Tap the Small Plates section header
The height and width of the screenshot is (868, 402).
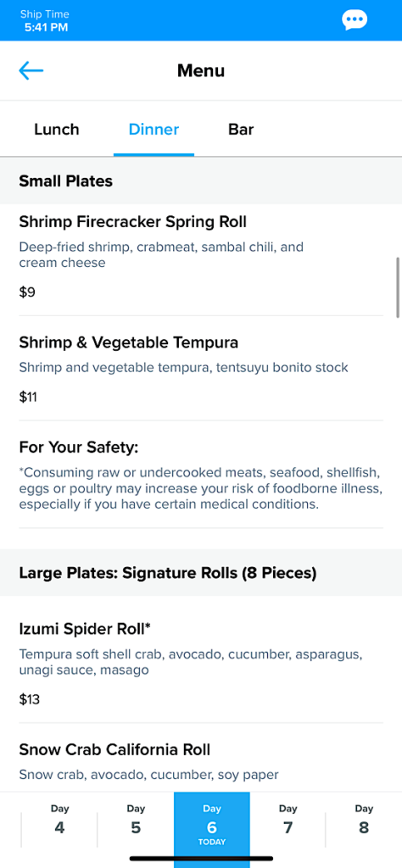click(x=201, y=181)
